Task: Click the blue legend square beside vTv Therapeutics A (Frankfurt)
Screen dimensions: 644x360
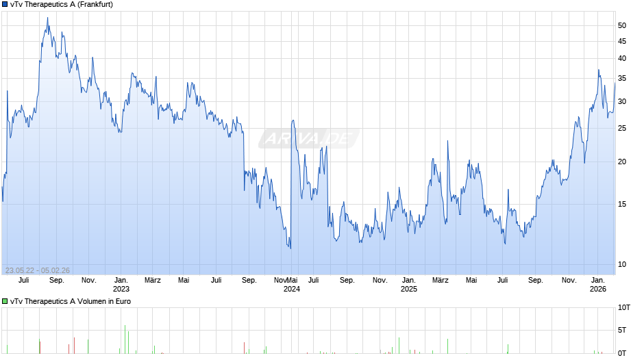Action: pyautogui.click(x=5, y=5)
